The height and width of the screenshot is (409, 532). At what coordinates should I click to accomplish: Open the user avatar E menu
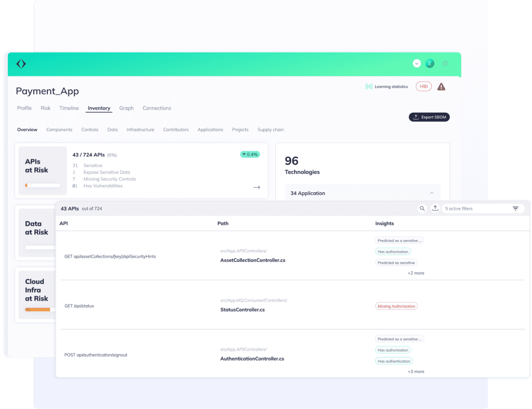(x=430, y=63)
